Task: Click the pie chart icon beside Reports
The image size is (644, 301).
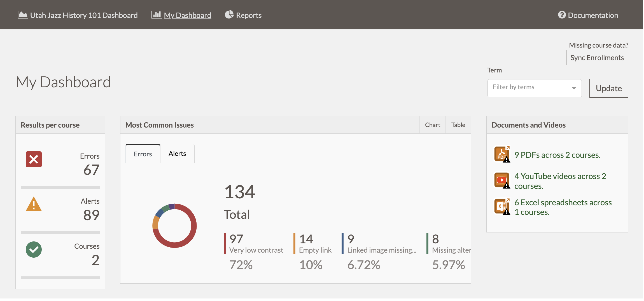Action: pos(229,15)
